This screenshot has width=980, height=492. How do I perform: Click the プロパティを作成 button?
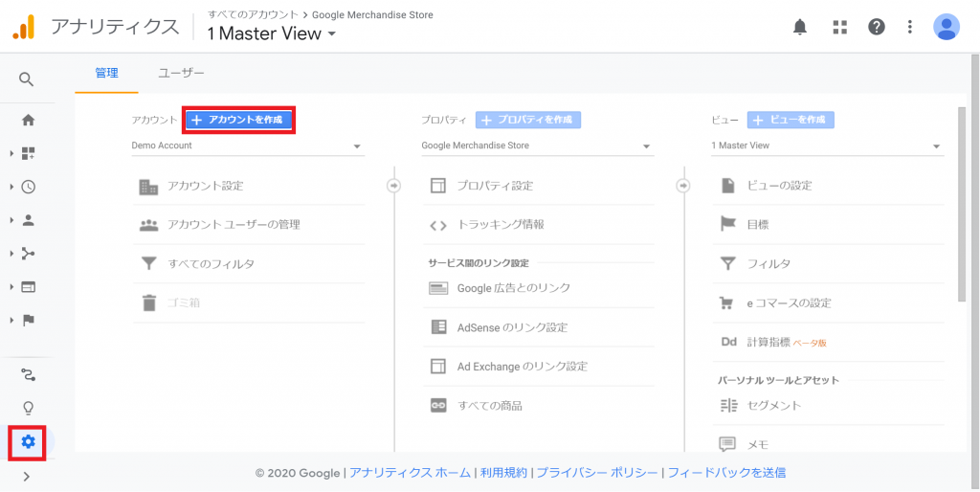pos(528,120)
